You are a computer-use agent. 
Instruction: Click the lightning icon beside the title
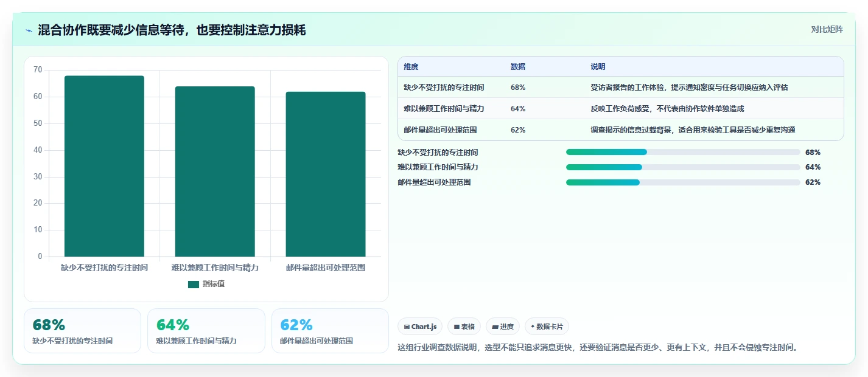[x=29, y=30]
